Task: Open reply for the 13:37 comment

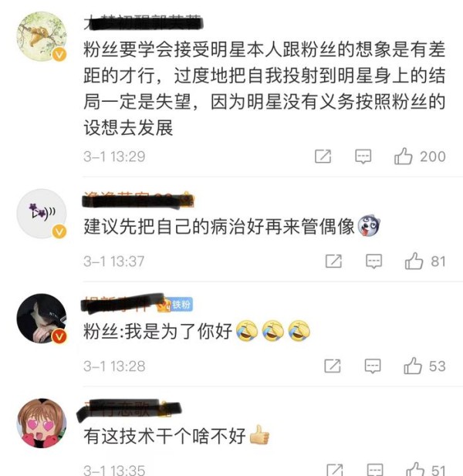Action: coord(373,261)
